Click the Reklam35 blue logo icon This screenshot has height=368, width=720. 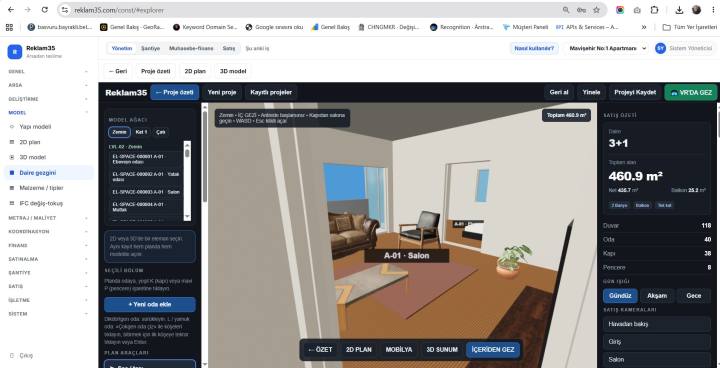click(x=15, y=52)
